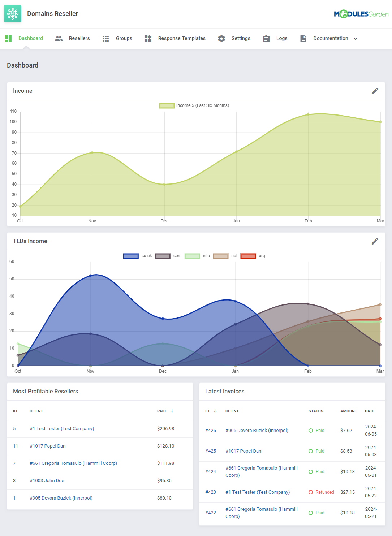
Task: Toggle the .com legend swatch
Action: tap(163, 256)
